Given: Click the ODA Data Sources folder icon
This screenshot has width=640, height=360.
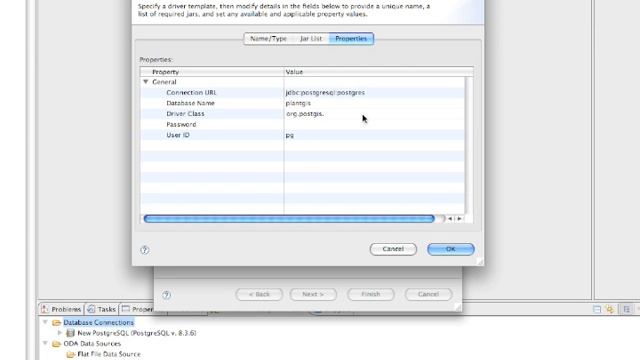Looking at the screenshot, I should pos(56,344).
